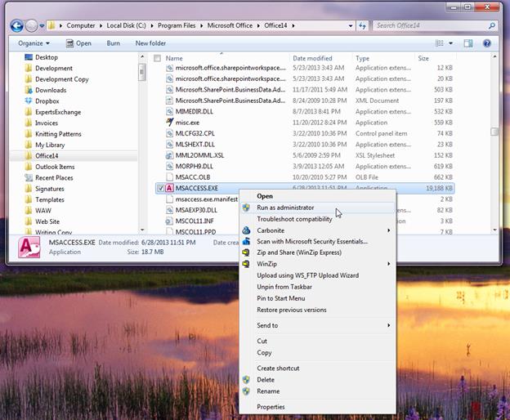Viewport: 510px width, 420px height.
Task: Select the MORPH9.DLL file
Action: pos(195,166)
